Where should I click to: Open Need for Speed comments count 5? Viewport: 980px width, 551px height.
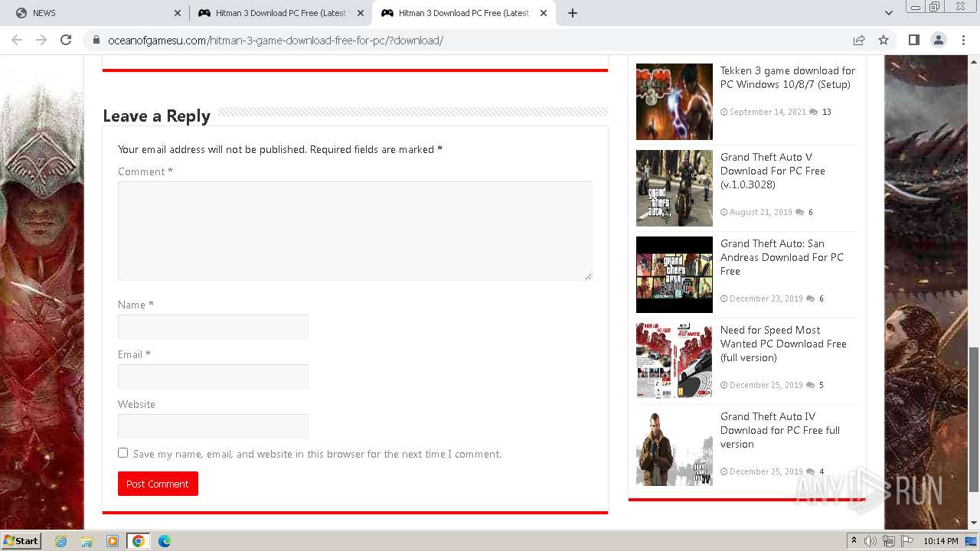point(822,385)
